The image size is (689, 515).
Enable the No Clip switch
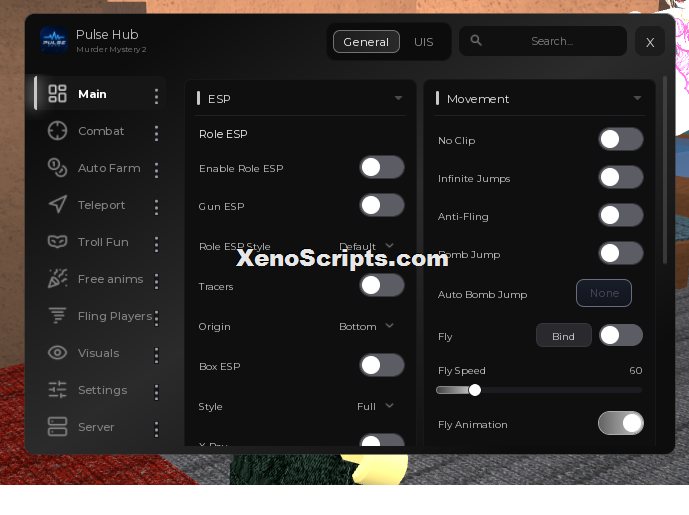click(621, 140)
